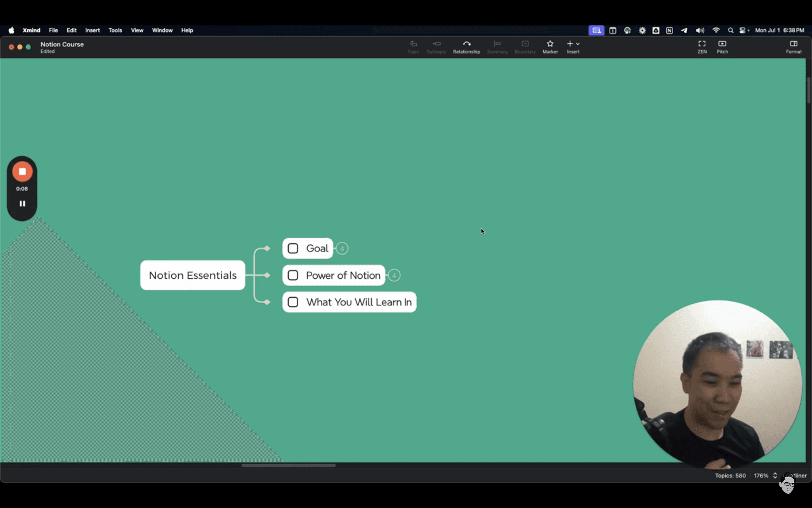Pause the screen recording
812x508 pixels.
(22, 204)
